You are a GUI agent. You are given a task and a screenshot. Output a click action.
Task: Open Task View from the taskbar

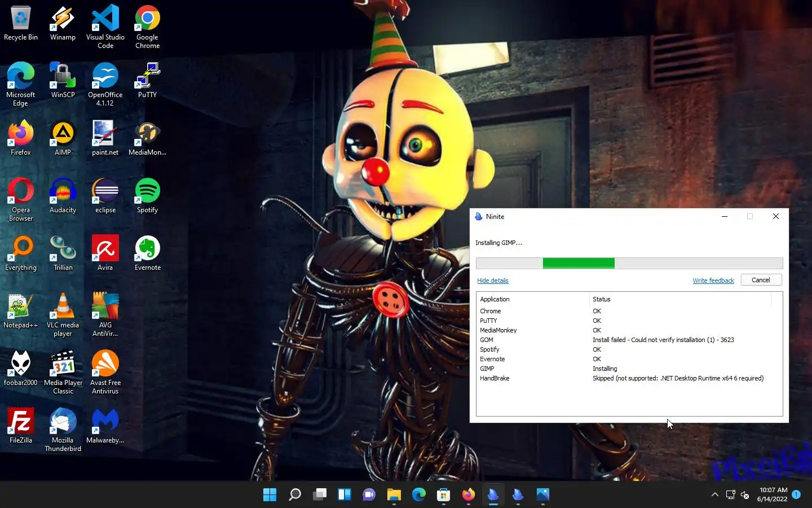[x=320, y=495]
